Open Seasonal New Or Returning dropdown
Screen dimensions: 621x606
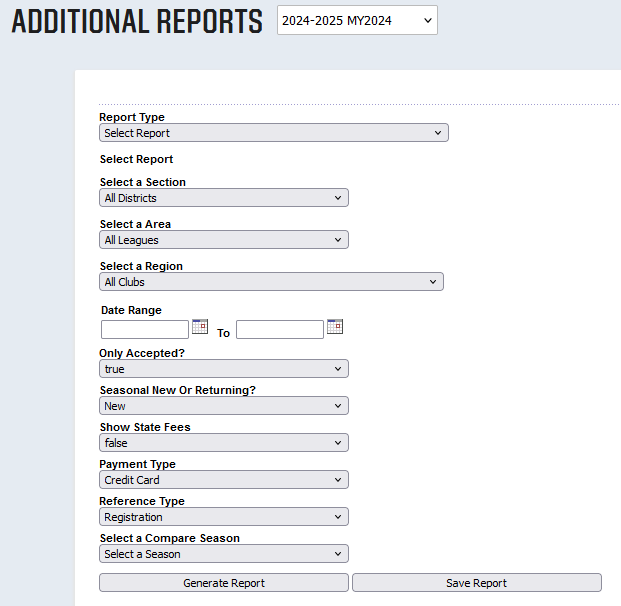coord(224,406)
